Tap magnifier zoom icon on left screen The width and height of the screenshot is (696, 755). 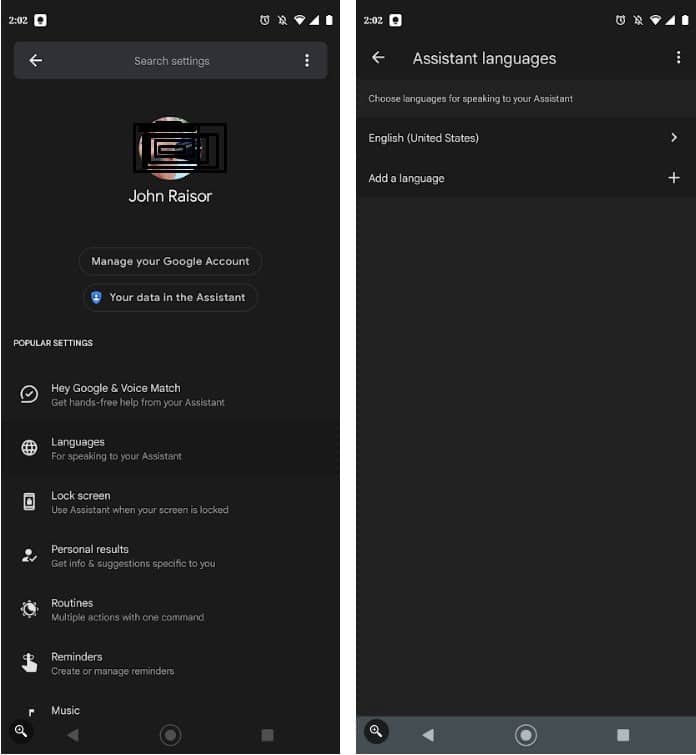pos(21,731)
